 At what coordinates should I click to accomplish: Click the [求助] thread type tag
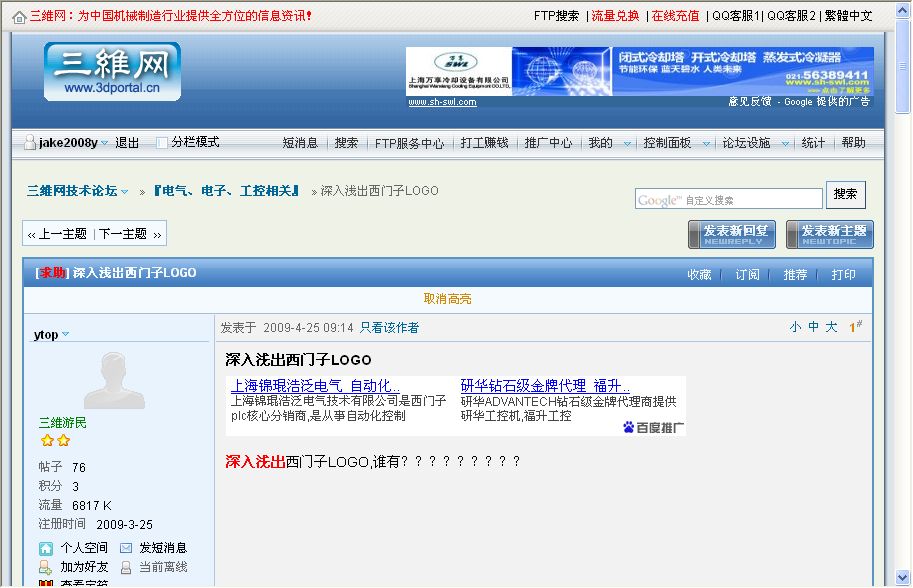(x=52, y=272)
